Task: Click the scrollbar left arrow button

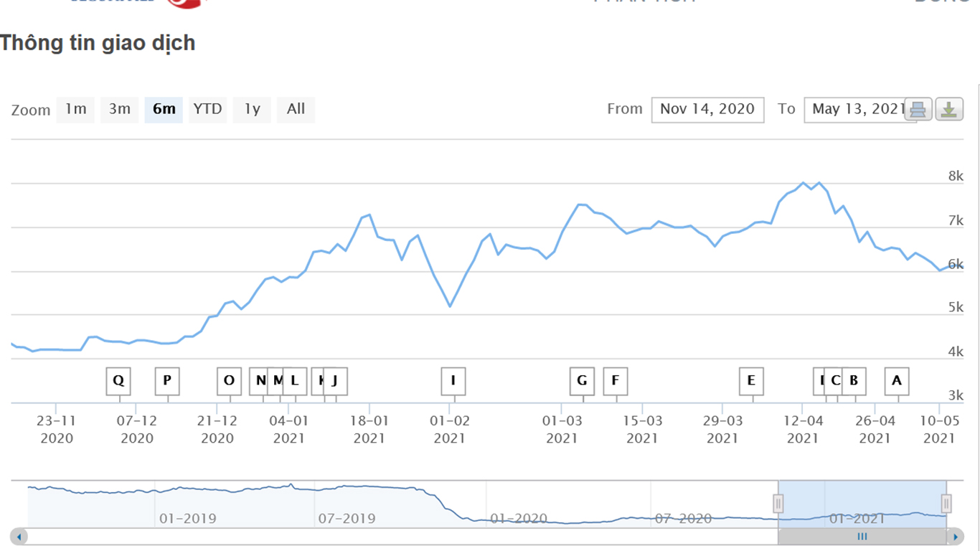Action: tap(19, 537)
